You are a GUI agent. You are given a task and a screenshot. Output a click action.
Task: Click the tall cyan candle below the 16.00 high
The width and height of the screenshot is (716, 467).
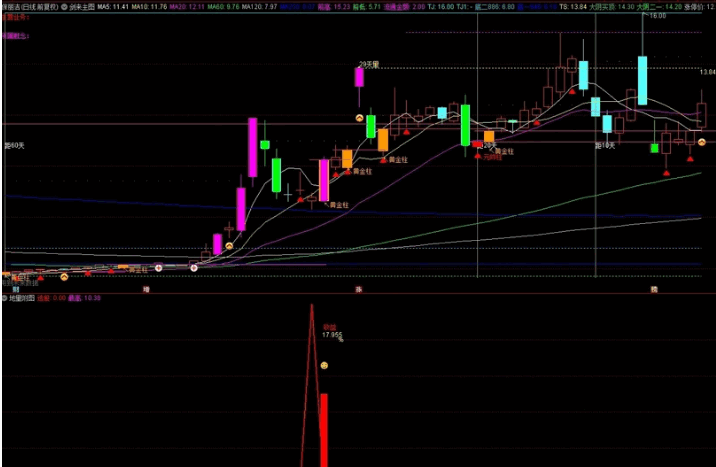click(x=642, y=80)
